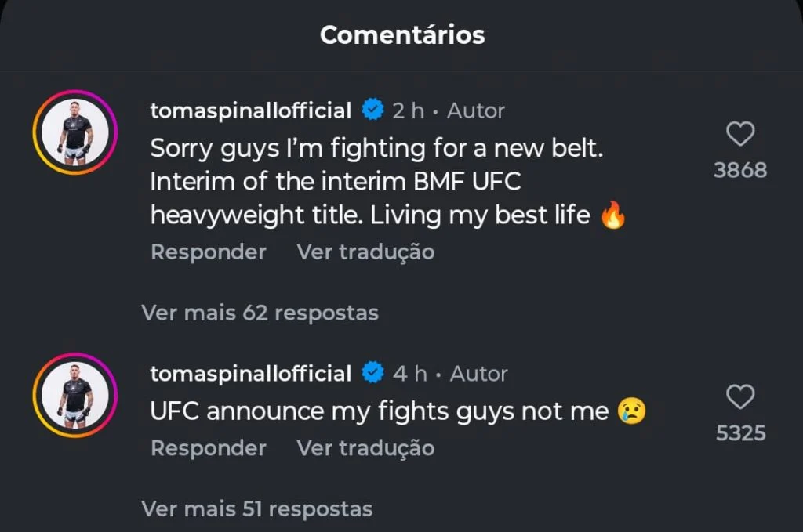Tap the "Living my best life" comment text

376,181
